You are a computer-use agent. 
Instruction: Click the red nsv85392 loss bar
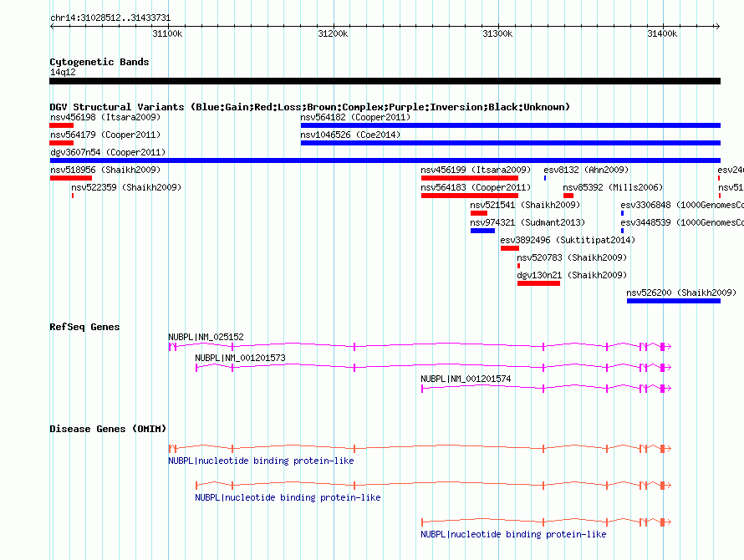568,196
